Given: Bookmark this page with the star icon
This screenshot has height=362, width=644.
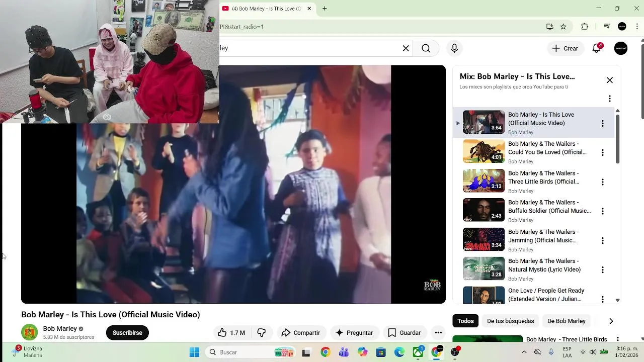Looking at the screenshot, I should (563, 27).
